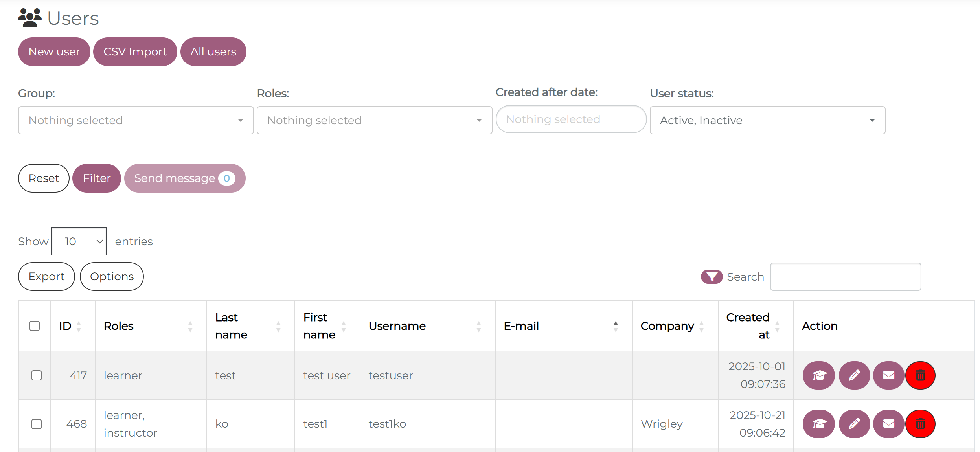Delete user 468 with red trash icon
The image size is (980, 452).
(920, 424)
